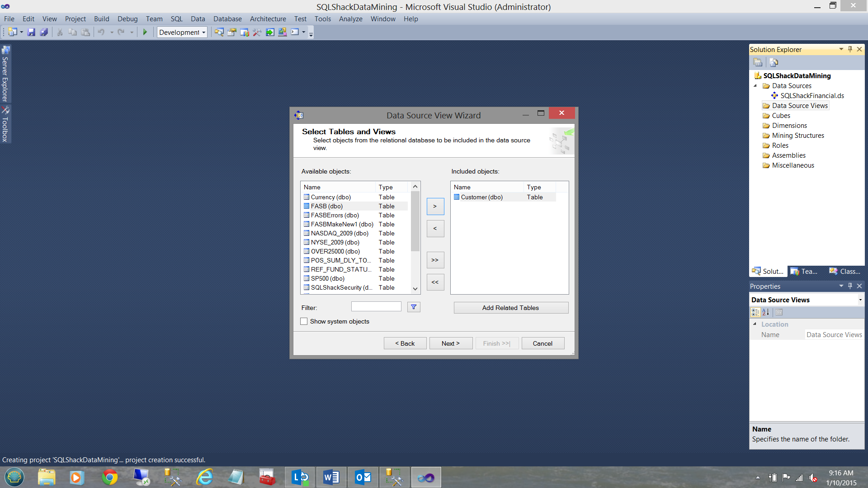Image resolution: width=868 pixels, height=488 pixels.
Task: Switch to the Class View tab
Action: (844, 271)
